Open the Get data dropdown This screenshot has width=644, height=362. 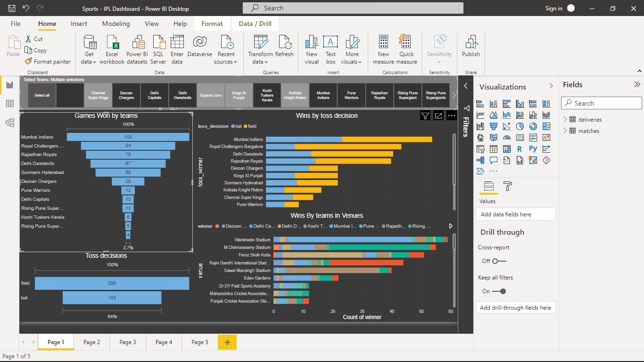click(89, 58)
